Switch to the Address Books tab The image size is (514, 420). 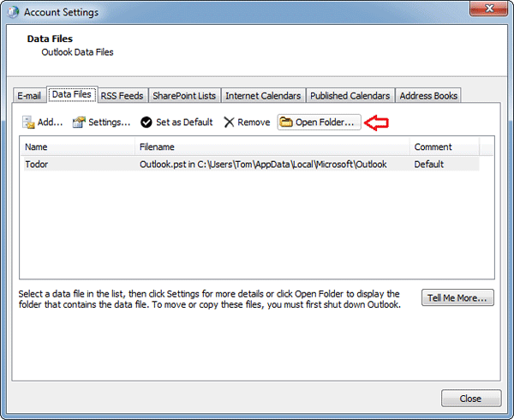(x=428, y=96)
